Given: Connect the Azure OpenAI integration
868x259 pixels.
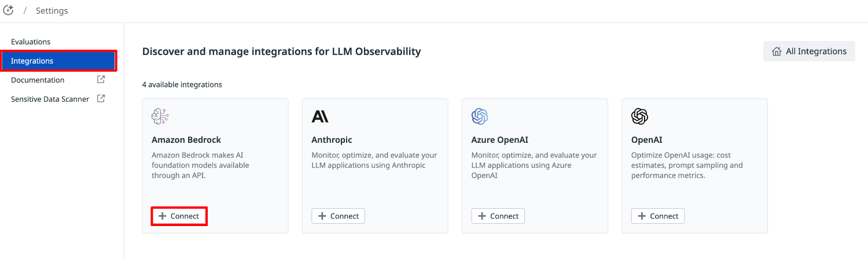Looking at the screenshot, I should click(x=498, y=216).
